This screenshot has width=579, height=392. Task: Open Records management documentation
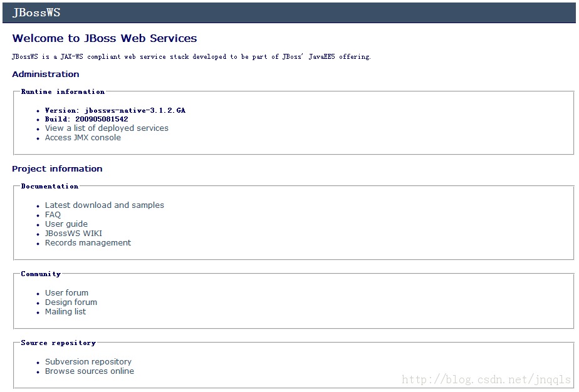tap(88, 242)
